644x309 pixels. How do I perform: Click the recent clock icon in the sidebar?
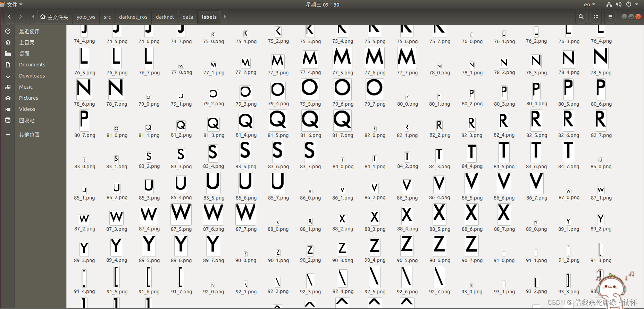click(8, 31)
